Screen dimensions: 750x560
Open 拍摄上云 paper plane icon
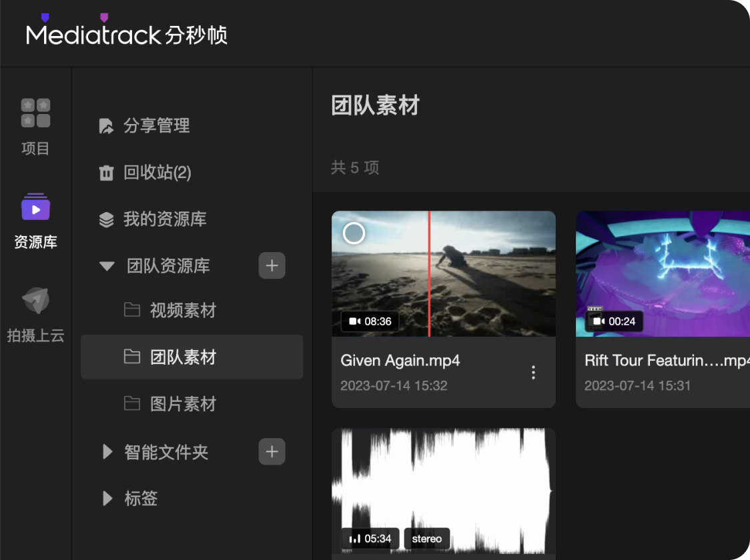35,301
